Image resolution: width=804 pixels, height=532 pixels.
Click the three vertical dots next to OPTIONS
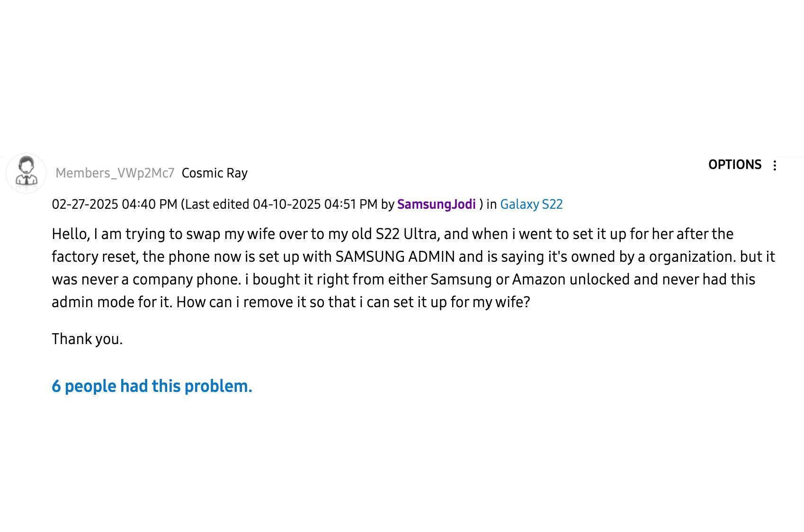click(775, 165)
